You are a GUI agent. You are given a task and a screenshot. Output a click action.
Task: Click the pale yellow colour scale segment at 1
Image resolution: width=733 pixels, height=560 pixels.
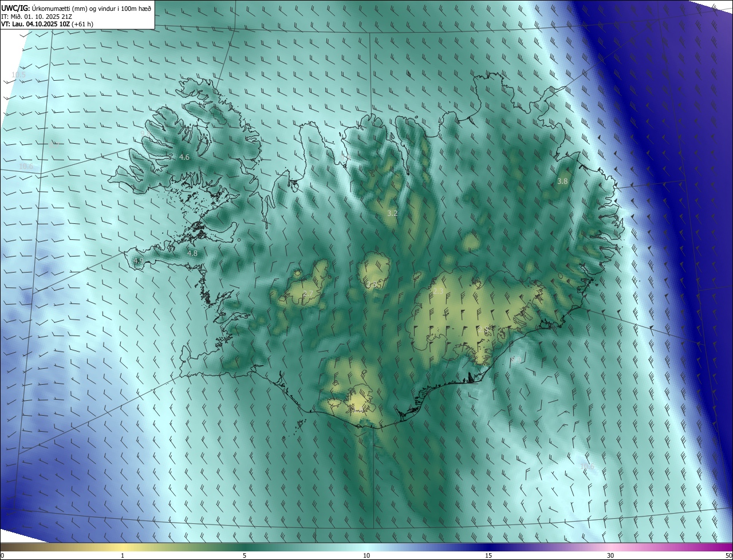click(123, 547)
